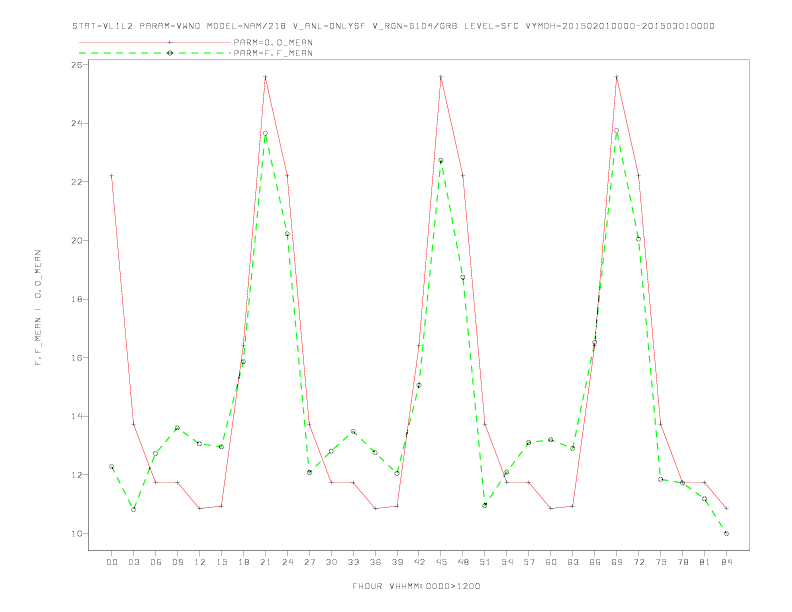
Task: Click x-axis tick label 27
Action: coord(309,562)
